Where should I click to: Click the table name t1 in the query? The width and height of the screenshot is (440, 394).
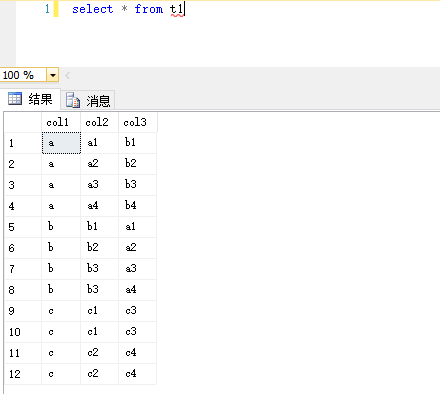pos(176,9)
